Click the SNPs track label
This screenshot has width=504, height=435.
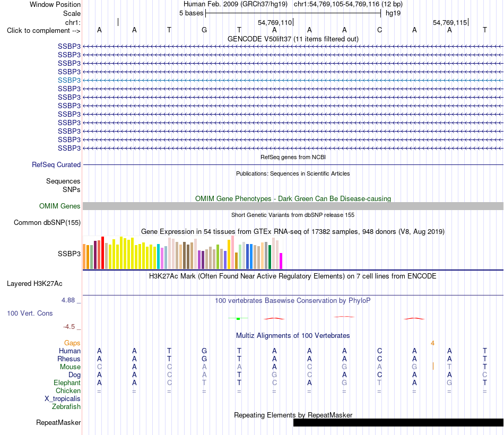(72, 190)
